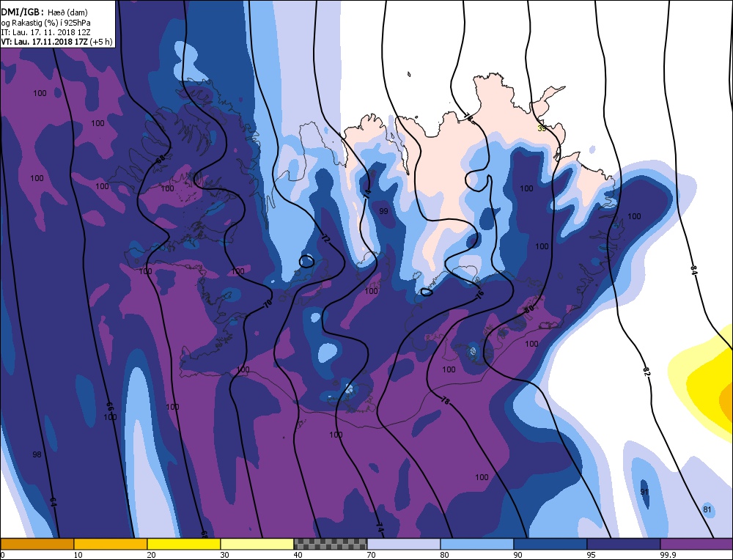733x560 pixels.
Task: Click the legend tick label '99.9'
Action: (668, 555)
